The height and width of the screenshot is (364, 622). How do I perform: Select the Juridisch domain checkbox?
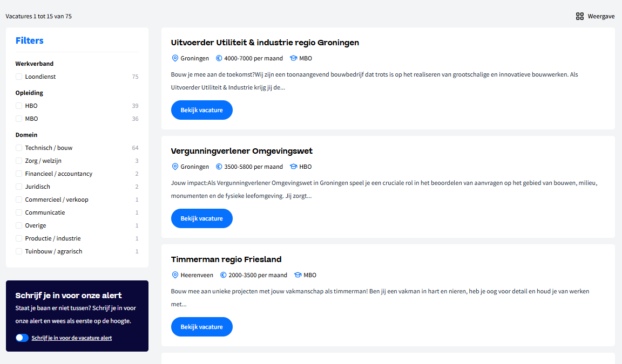(19, 187)
